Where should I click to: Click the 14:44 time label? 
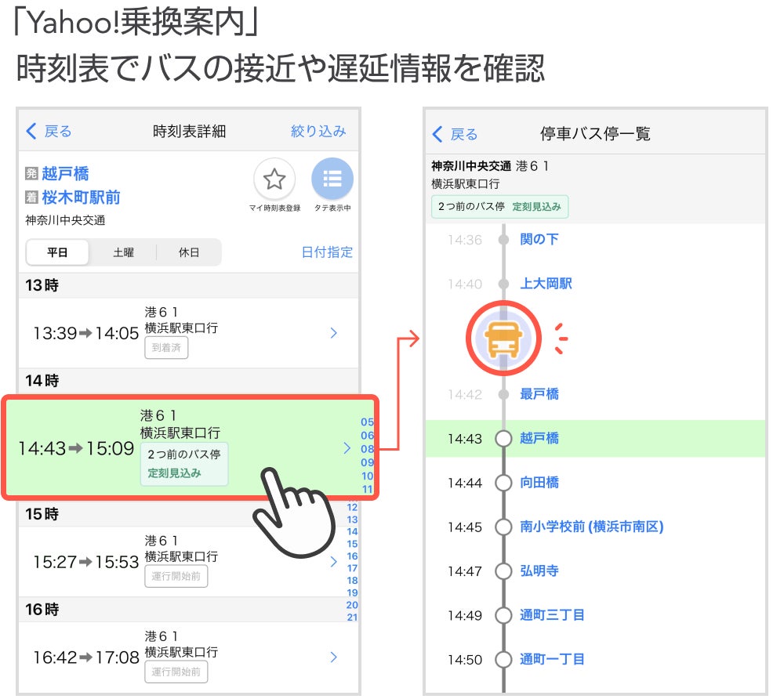pyautogui.click(x=464, y=483)
